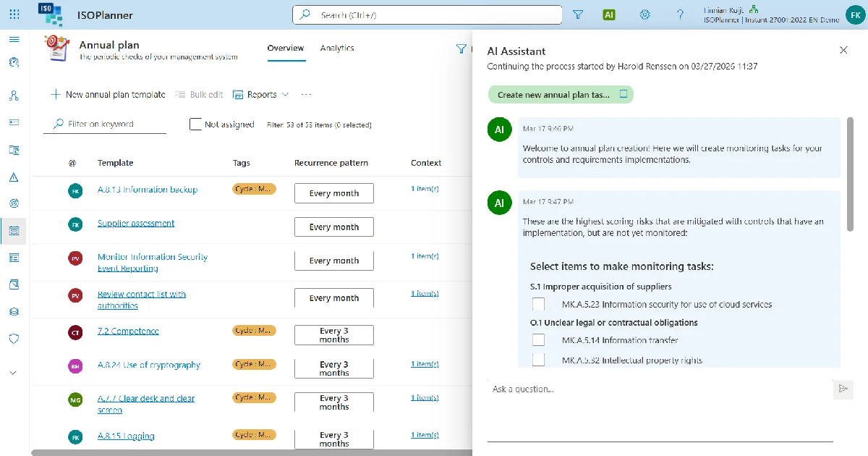Open the warning triangle risks icon

[14, 177]
